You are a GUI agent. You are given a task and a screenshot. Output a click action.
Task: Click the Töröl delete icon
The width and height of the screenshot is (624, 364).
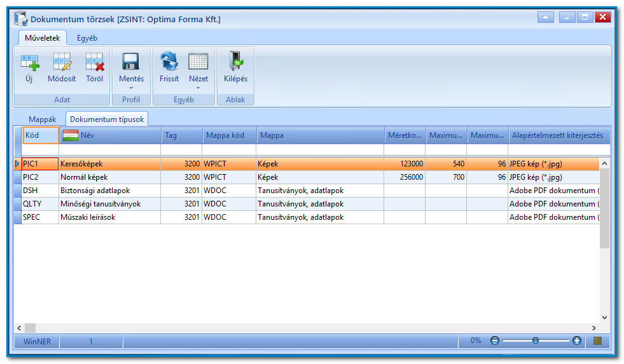coord(94,62)
